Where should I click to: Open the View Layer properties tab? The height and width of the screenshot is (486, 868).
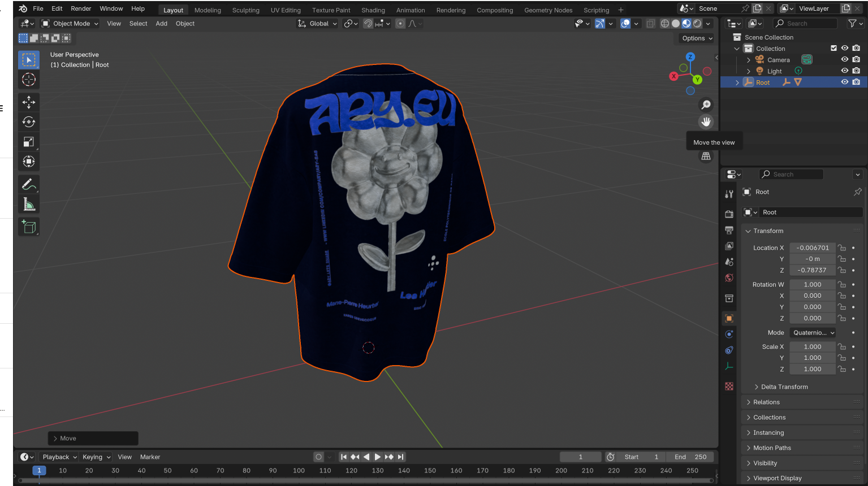pyautogui.click(x=729, y=246)
